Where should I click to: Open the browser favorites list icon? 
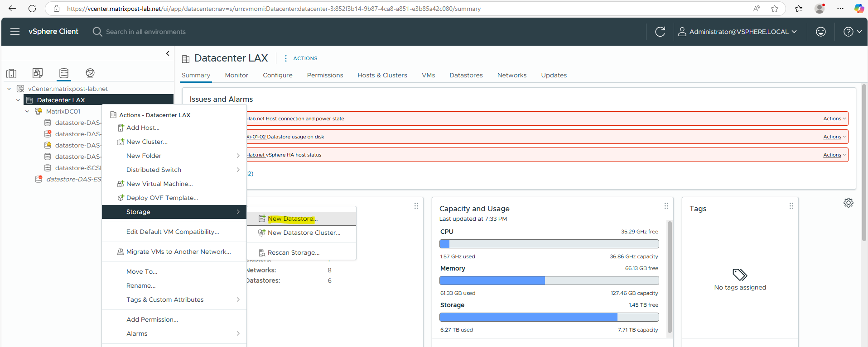tap(799, 9)
